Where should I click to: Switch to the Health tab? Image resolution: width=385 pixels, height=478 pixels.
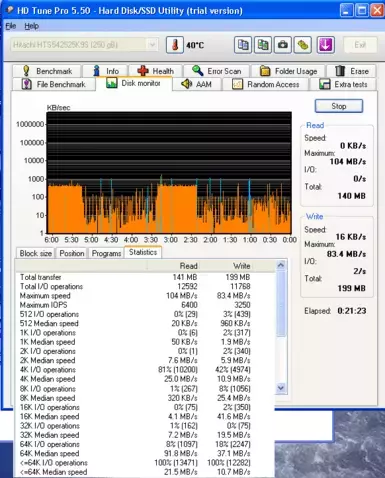tap(156, 71)
